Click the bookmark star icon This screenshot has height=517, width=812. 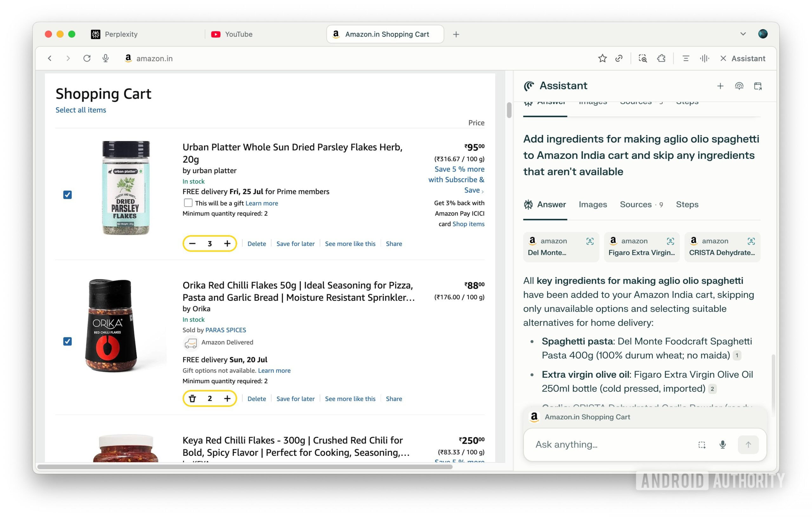tap(602, 58)
